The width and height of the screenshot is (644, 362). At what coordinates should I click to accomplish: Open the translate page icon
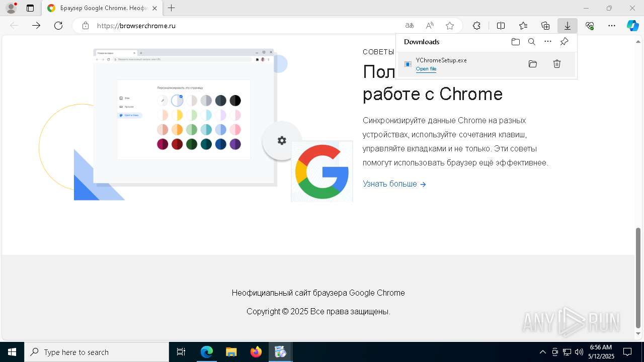click(410, 26)
